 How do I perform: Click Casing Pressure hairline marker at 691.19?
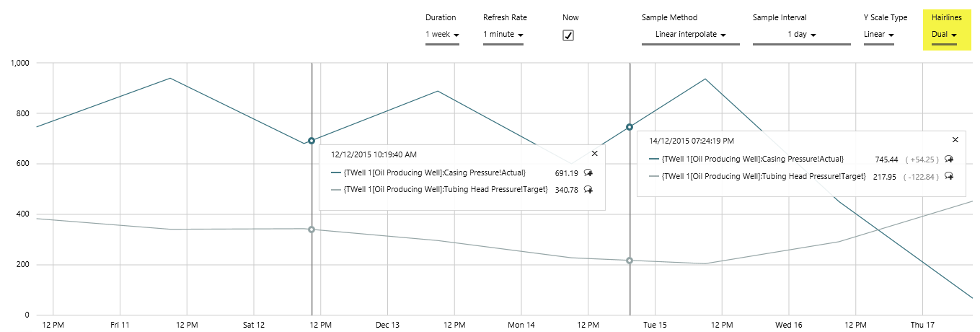312,141
